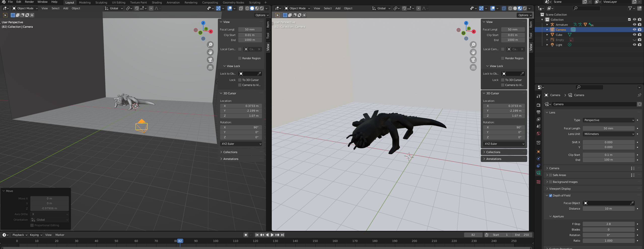Open the View Layer properties tab

(538, 119)
